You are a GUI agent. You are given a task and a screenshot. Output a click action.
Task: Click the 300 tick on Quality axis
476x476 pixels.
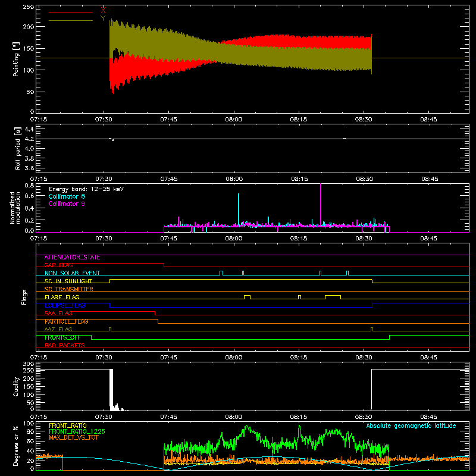(29, 364)
